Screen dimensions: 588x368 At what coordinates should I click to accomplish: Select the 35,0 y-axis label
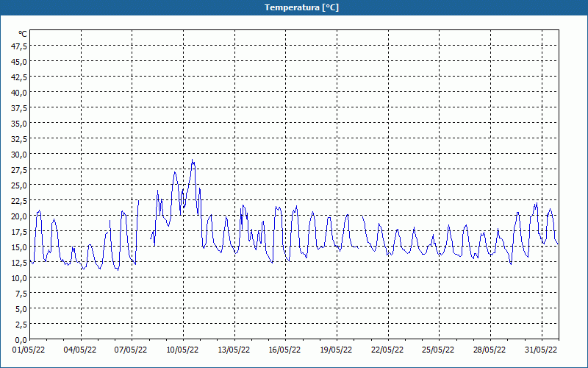[20, 124]
